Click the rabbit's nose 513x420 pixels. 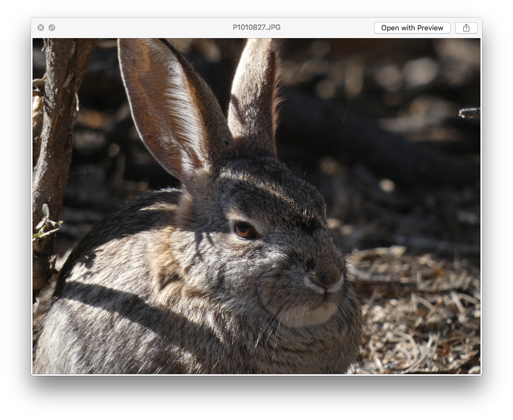click(325, 276)
